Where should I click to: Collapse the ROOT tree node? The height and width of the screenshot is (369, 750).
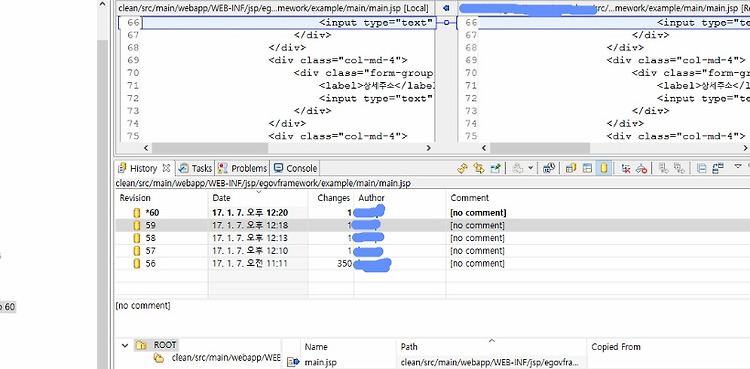click(x=125, y=345)
